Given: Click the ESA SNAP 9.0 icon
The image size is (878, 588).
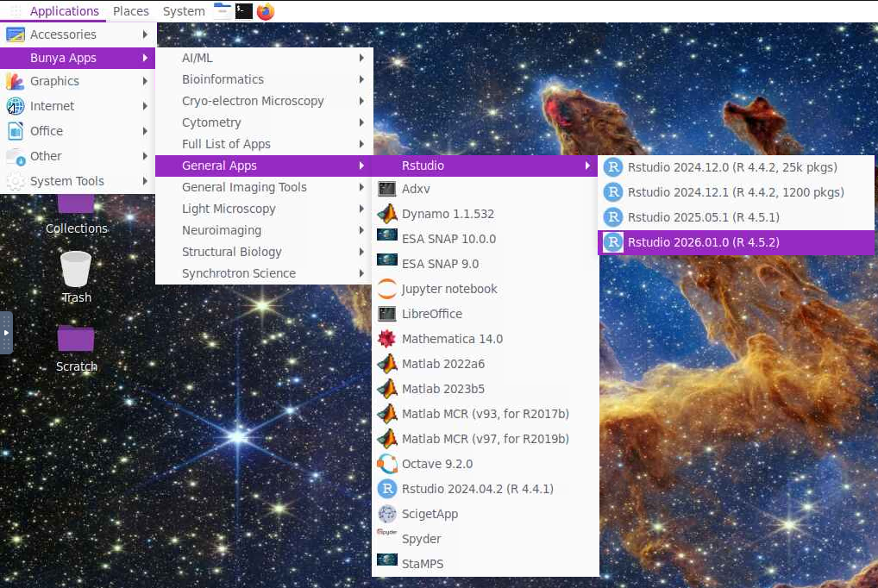Looking at the screenshot, I should point(387,260).
